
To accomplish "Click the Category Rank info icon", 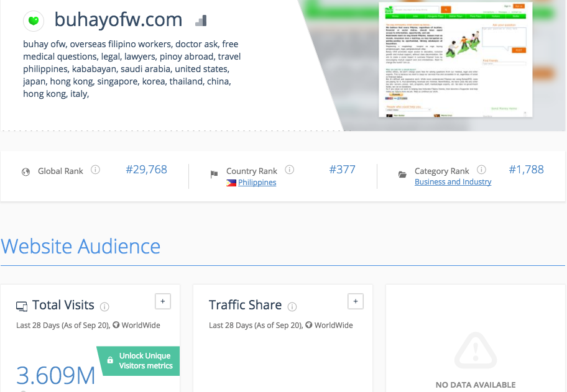I will pos(481,170).
